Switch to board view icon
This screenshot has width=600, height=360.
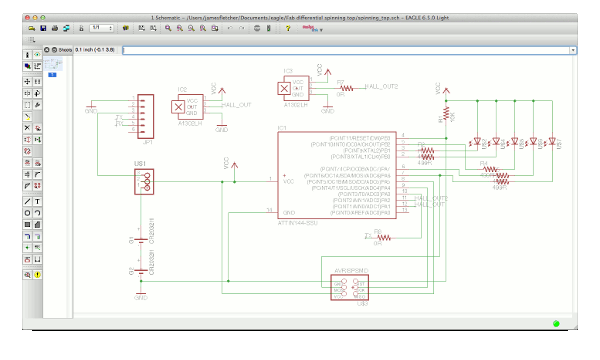81,28
